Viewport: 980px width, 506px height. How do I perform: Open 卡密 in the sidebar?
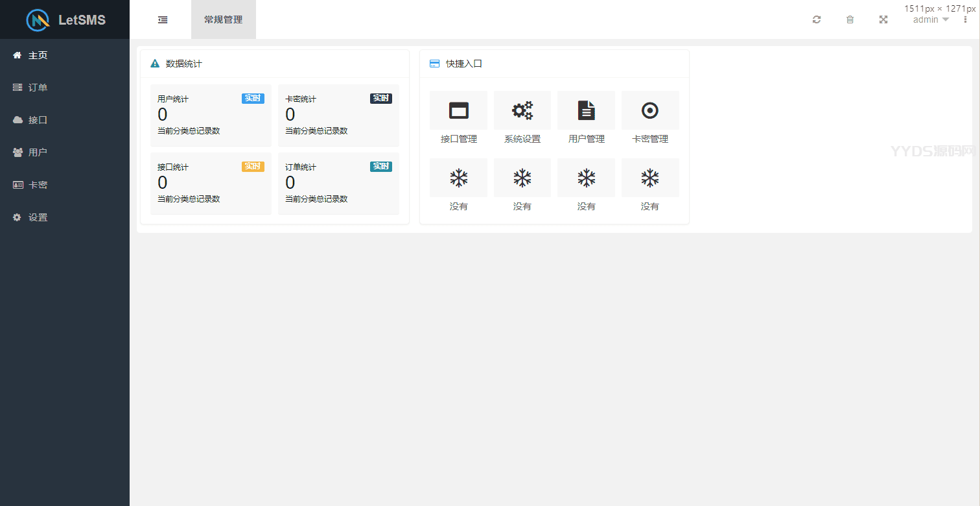click(x=65, y=185)
